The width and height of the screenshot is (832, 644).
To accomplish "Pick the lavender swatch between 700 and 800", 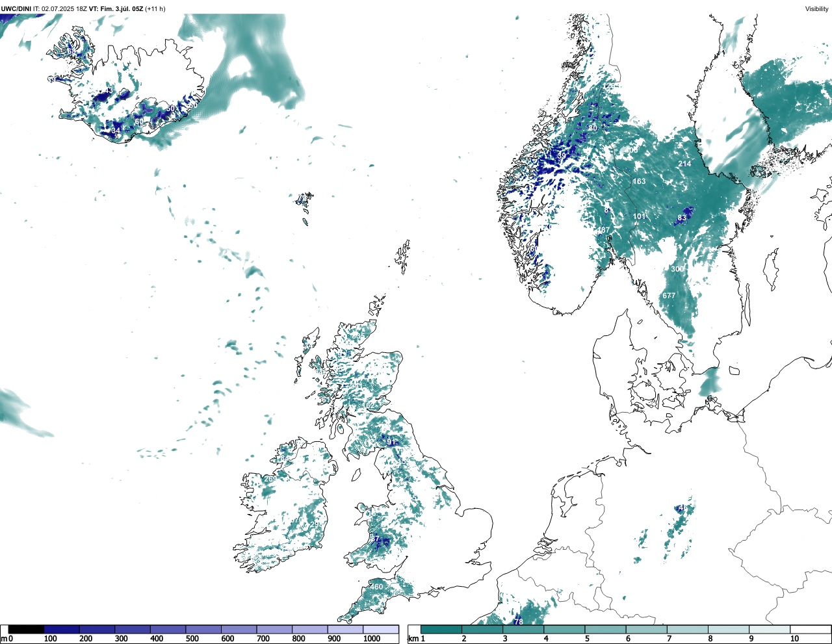I will tap(274, 629).
